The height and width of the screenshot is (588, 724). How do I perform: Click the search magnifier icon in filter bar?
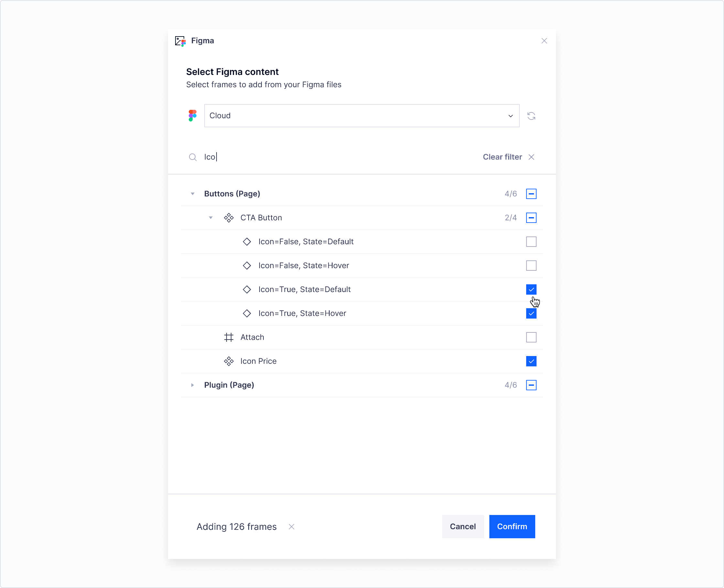(192, 157)
